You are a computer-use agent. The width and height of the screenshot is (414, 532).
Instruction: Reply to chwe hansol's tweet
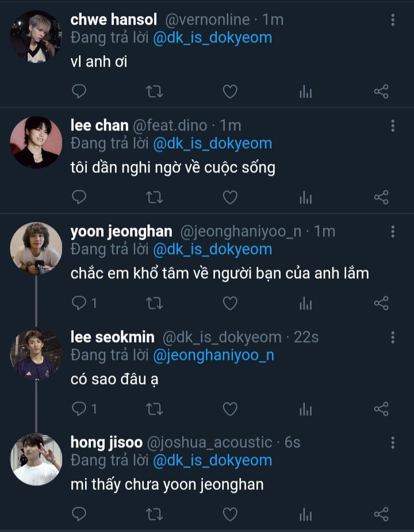(x=79, y=91)
